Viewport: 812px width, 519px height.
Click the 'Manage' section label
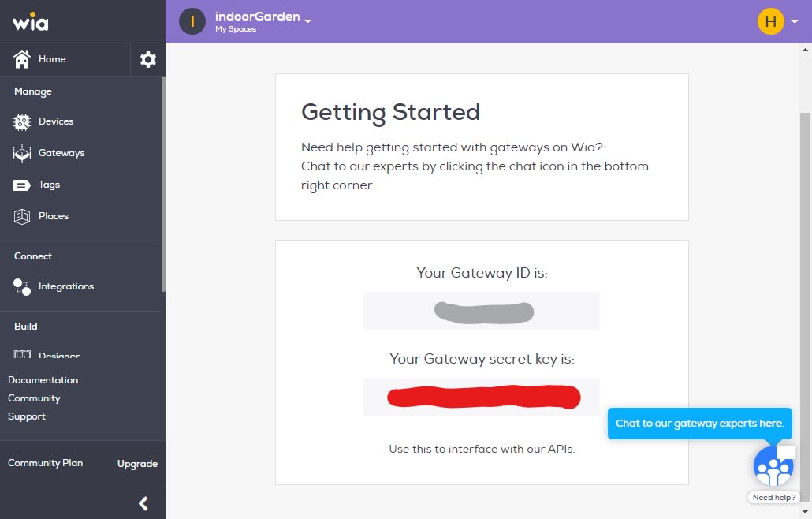point(32,91)
